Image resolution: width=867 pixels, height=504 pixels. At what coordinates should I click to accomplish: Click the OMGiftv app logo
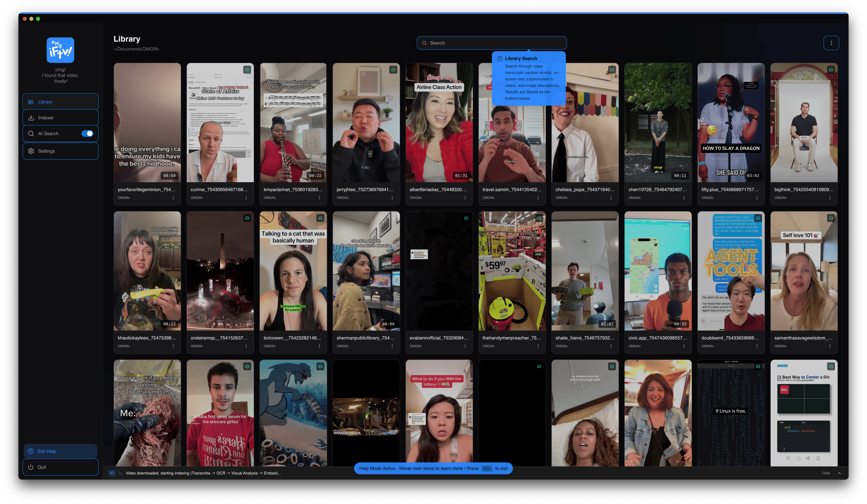tap(60, 50)
